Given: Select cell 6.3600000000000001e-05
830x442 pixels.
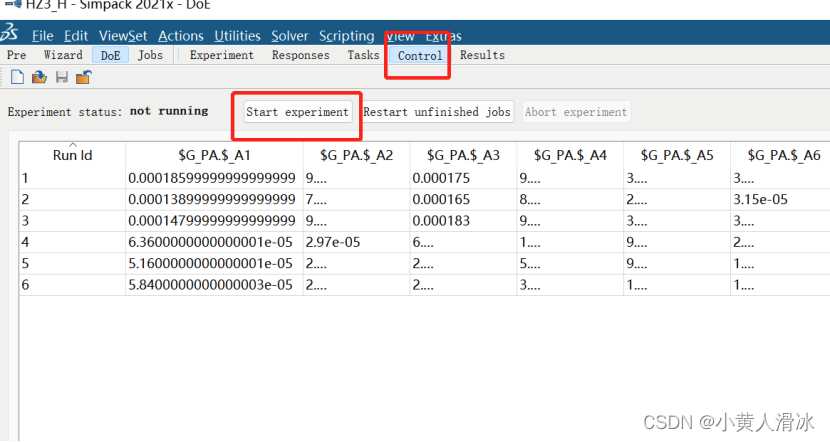Looking at the screenshot, I should click(x=214, y=242).
